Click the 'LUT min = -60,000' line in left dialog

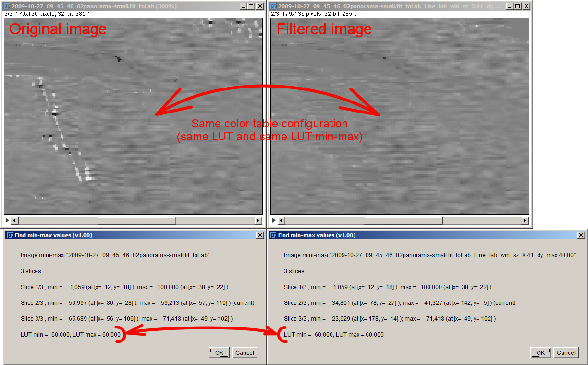71,334
